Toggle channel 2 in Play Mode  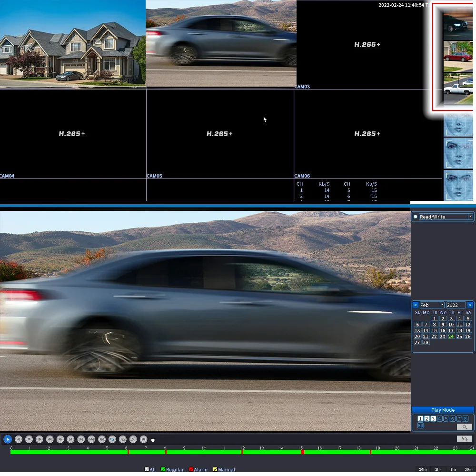pyautogui.click(x=427, y=418)
